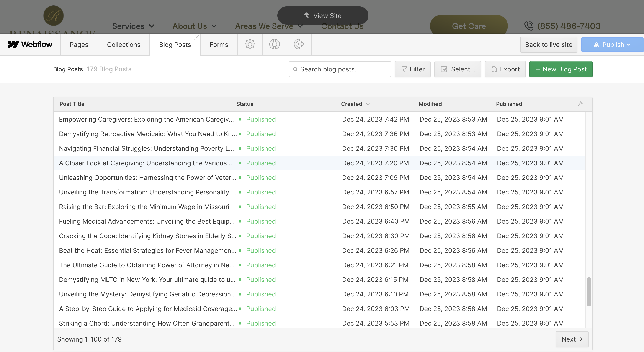Close the Blog Posts tab with X
This screenshot has height=352, width=644.
(x=197, y=37)
